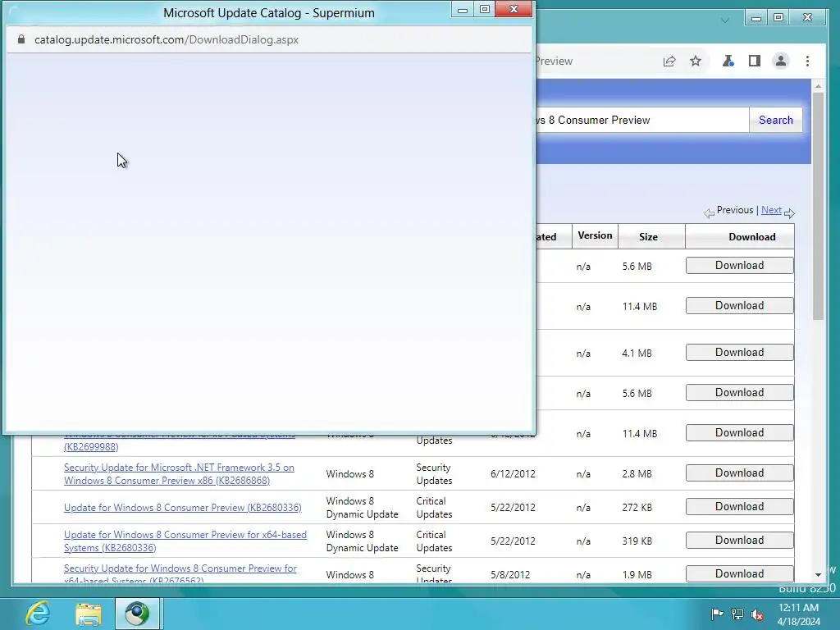This screenshot has width=840, height=630.
Task: Close the Microsoft Update Catalog popup window
Action: coord(514,10)
